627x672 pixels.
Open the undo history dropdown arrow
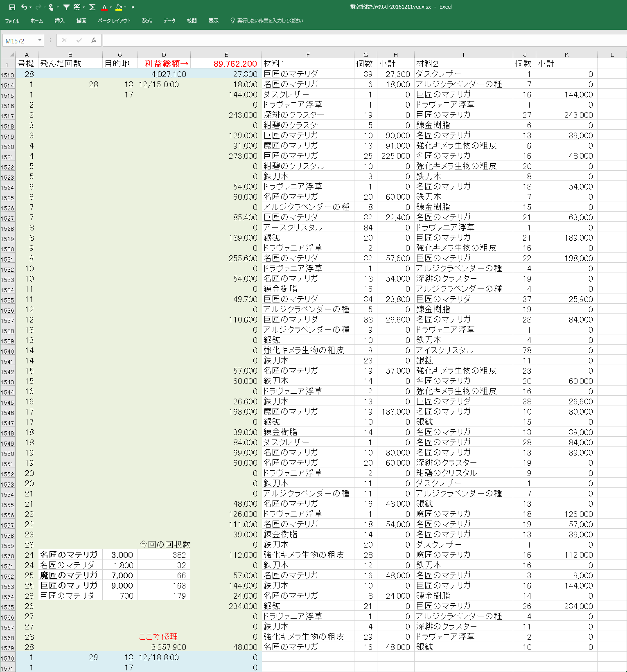[x=31, y=7]
